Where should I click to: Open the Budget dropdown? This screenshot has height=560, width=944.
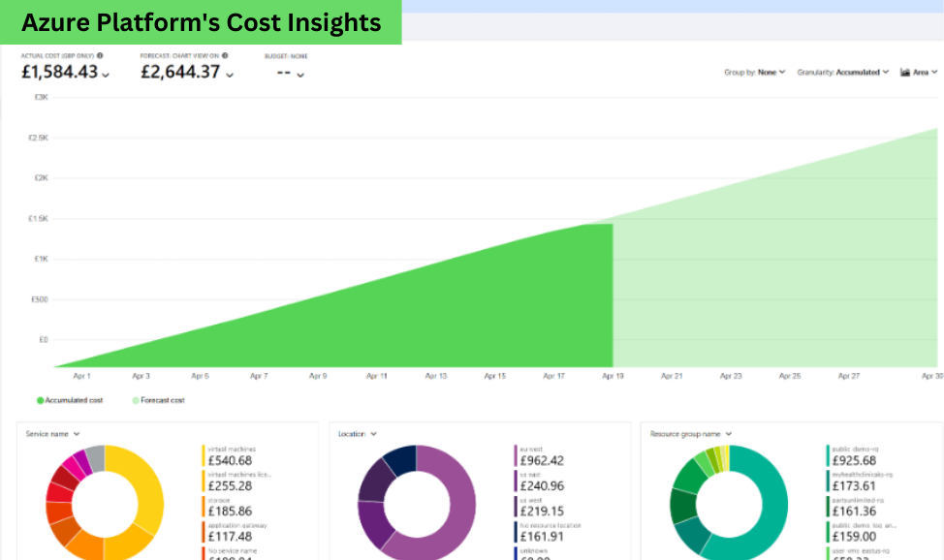299,75
